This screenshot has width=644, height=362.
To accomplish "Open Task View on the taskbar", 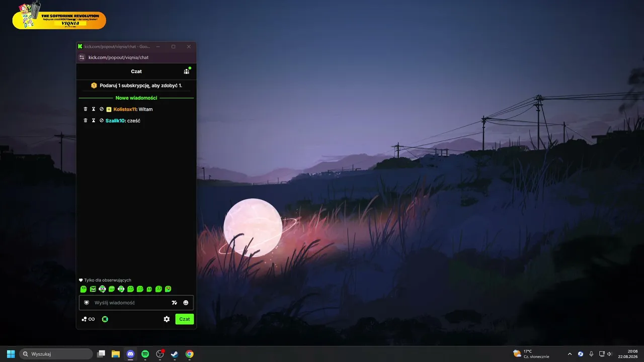I will pos(101,354).
